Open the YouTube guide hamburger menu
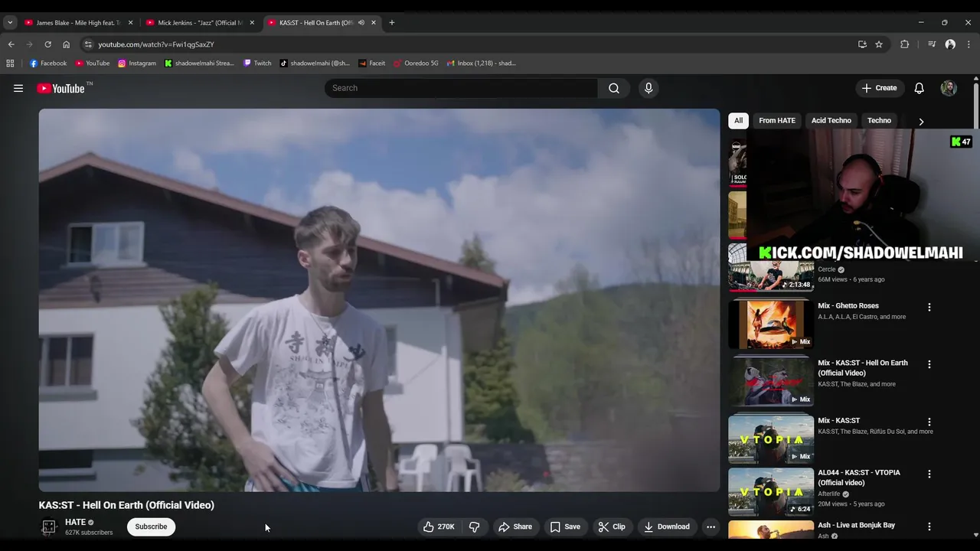This screenshot has width=980, height=551. tap(18, 88)
